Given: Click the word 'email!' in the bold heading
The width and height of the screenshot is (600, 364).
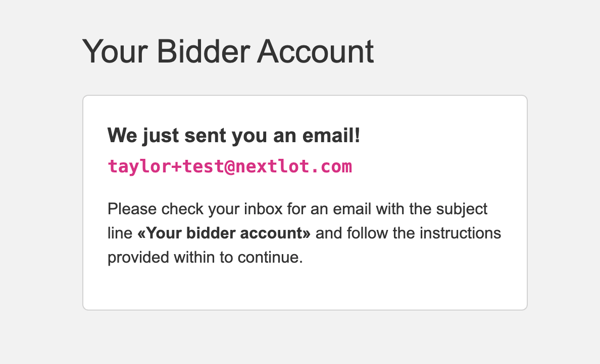Looking at the screenshot, I should [331, 135].
